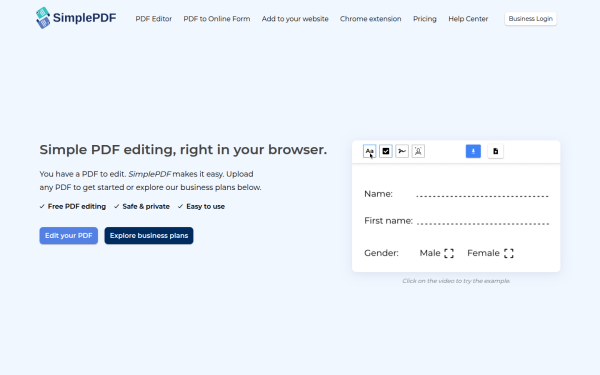This screenshot has width=600, height=375.
Task: Open the Chrome extension link
Action: [x=370, y=19]
